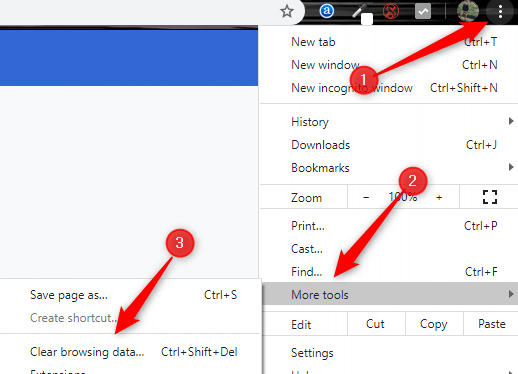Open Downloads from the menu
Viewport: 518px width, 374px height.
point(389,145)
